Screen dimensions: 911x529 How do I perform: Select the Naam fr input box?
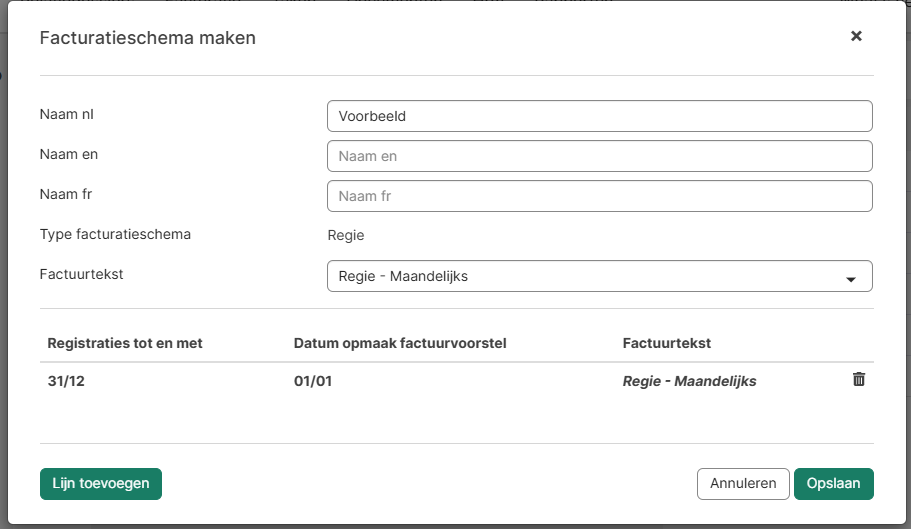point(599,196)
